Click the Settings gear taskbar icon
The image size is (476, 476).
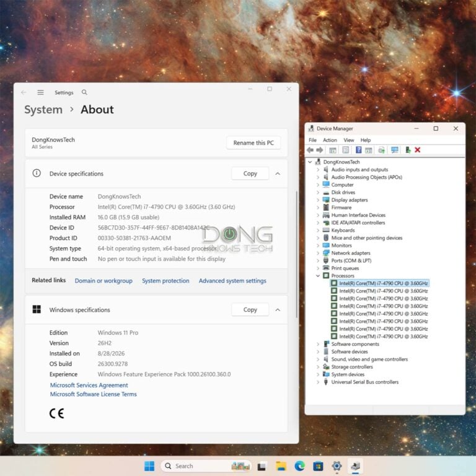pyautogui.click(x=337, y=465)
